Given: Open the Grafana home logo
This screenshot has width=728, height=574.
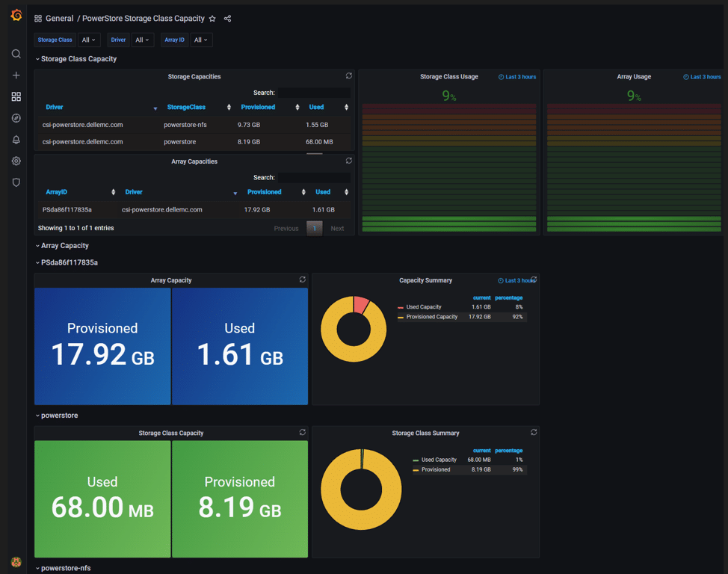Looking at the screenshot, I should coord(16,16).
